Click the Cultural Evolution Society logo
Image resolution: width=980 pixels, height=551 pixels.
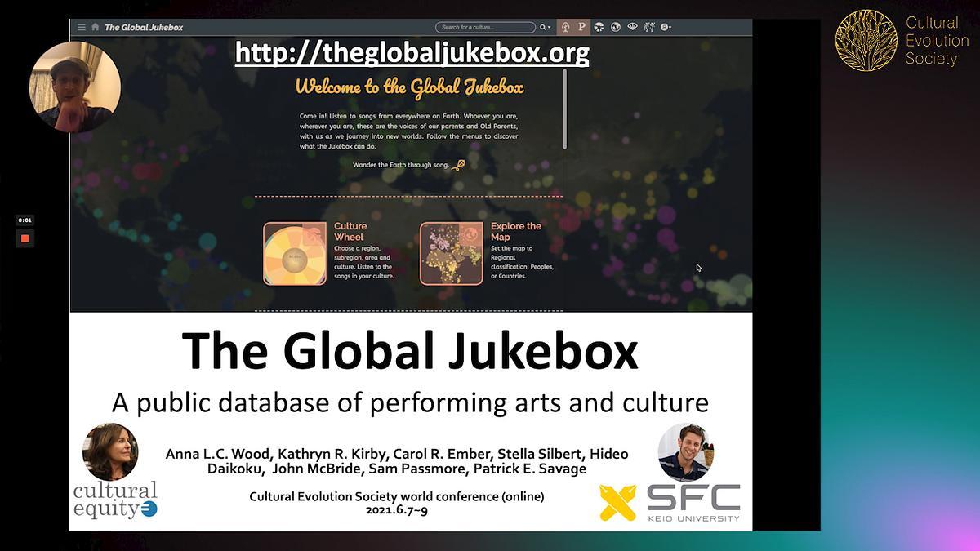pos(902,40)
